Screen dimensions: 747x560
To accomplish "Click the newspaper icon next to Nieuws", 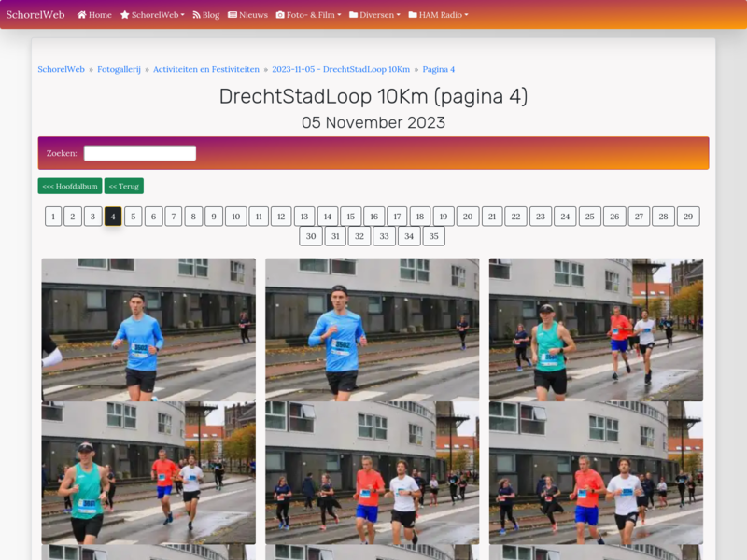I will point(233,15).
